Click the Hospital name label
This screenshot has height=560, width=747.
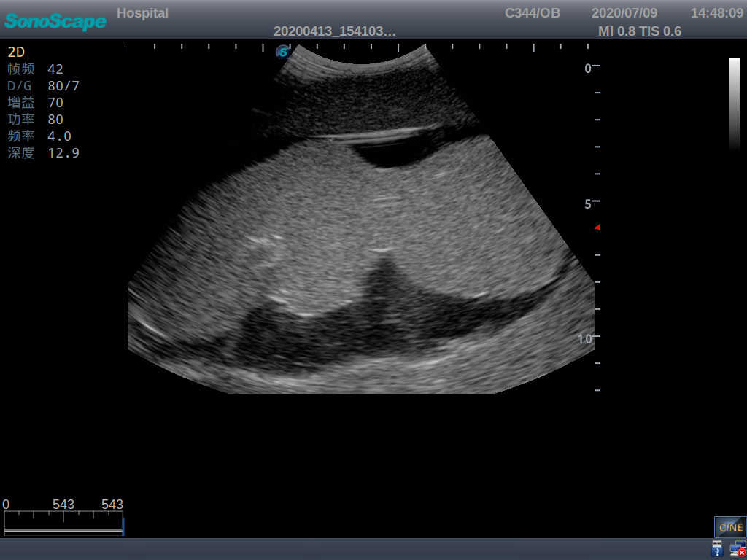coord(142,12)
